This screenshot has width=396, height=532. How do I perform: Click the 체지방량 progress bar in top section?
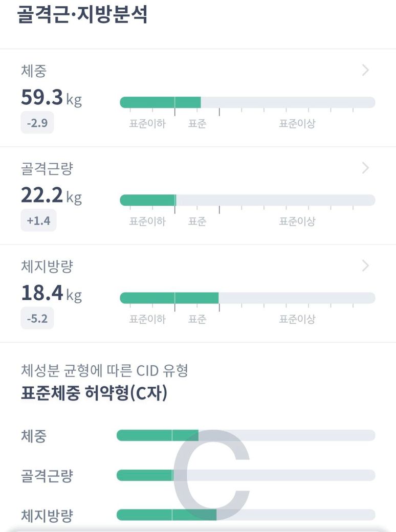(x=247, y=298)
